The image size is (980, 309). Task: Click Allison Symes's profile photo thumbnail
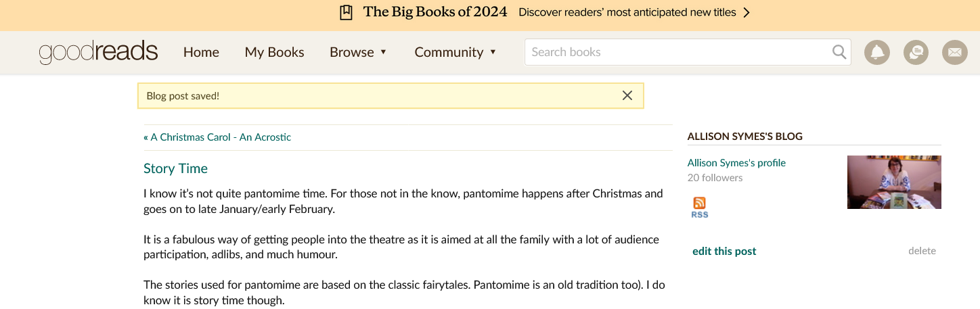(x=894, y=182)
